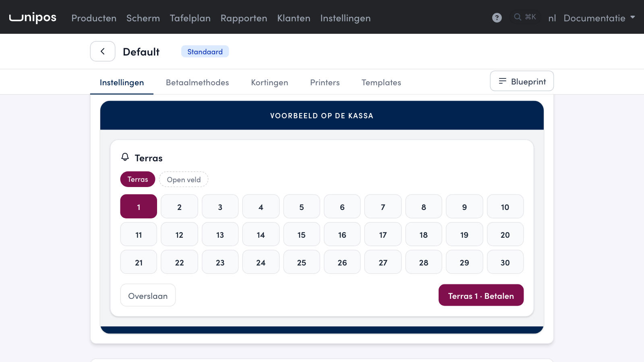Select table number 17

tap(383, 234)
